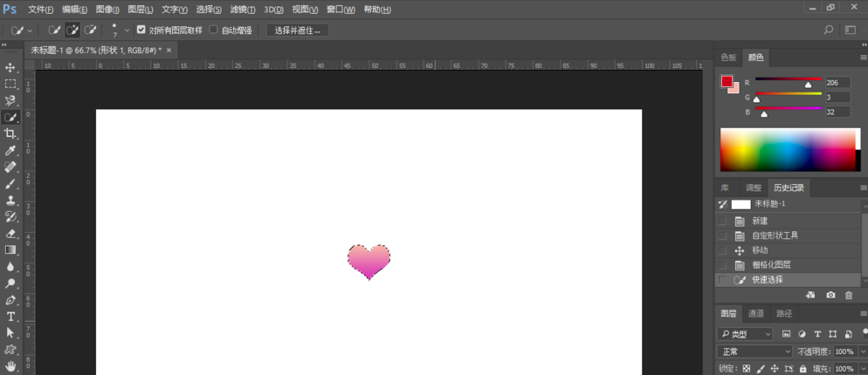Open the Color panel options menu
Image resolution: width=868 pixels, height=375 pixels.
tap(863, 58)
